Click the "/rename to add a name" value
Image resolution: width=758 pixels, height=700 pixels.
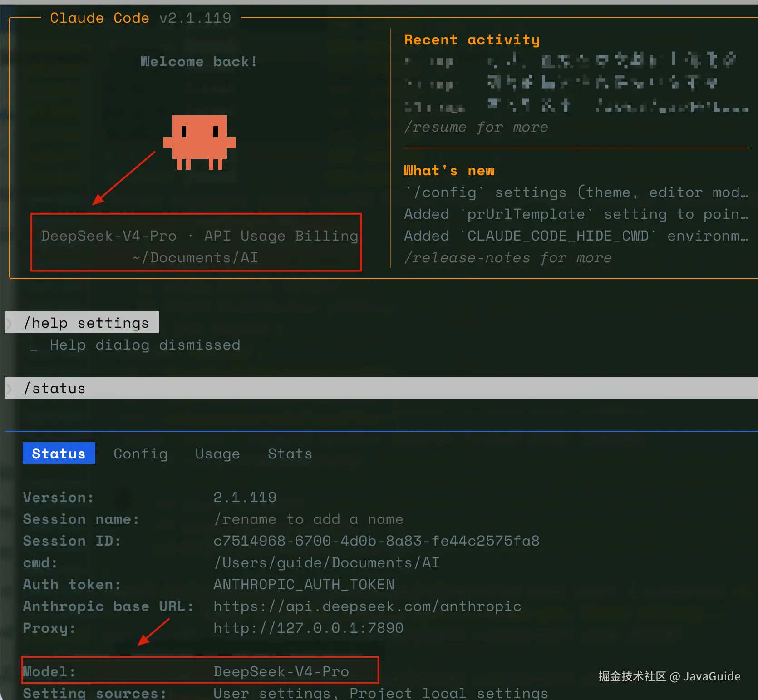pos(309,519)
